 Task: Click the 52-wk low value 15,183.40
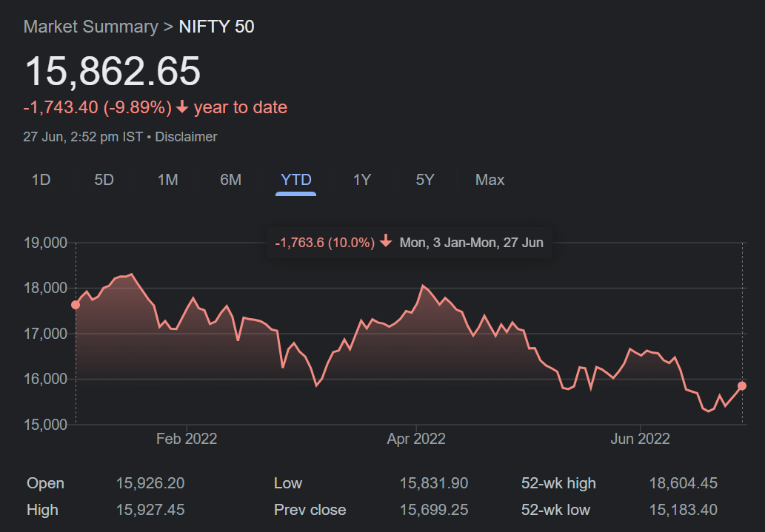pyautogui.click(x=683, y=510)
